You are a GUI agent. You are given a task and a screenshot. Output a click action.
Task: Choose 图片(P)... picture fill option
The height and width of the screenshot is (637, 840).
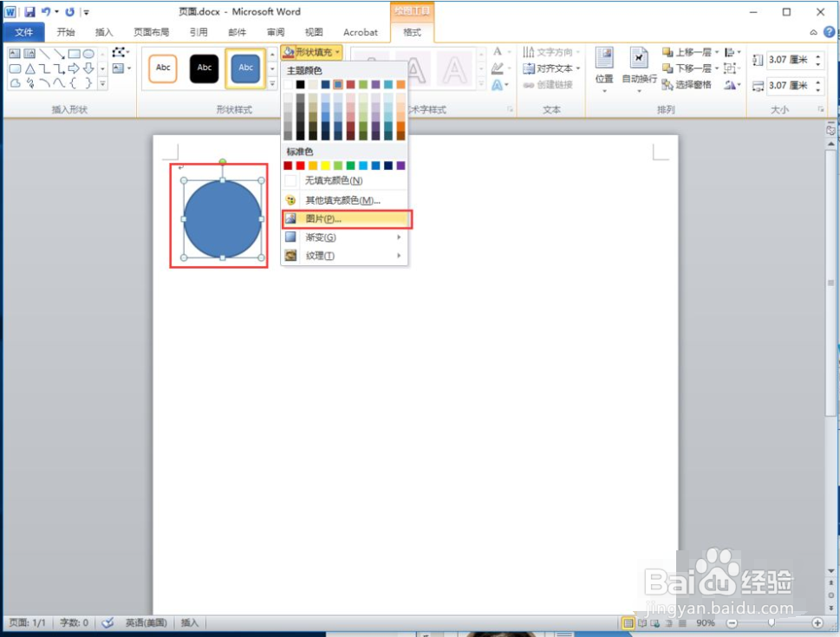(x=347, y=218)
